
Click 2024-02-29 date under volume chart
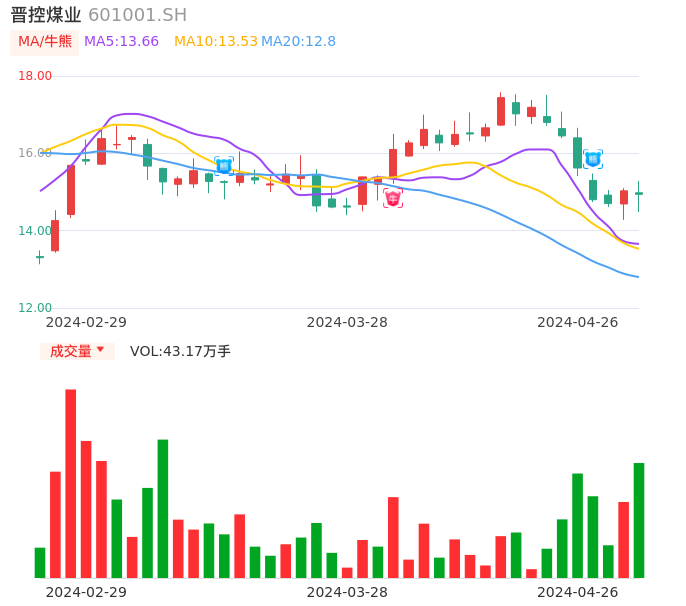click(86, 592)
